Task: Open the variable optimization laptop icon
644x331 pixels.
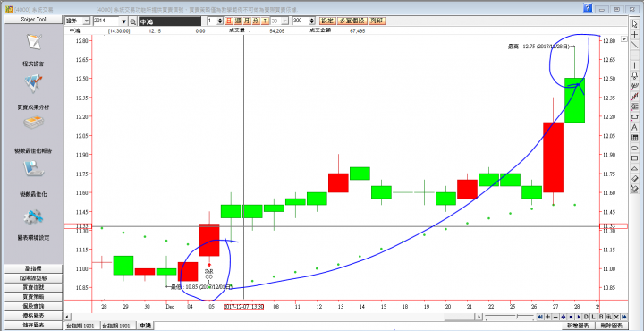Action: pyautogui.click(x=33, y=168)
